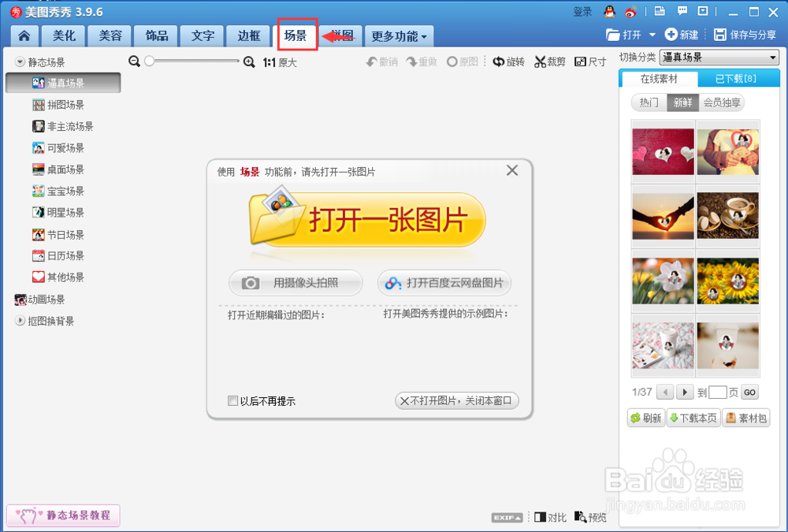This screenshot has height=532, width=788.
Task: Switch to the 饰品 tab
Action: (x=156, y=35)
